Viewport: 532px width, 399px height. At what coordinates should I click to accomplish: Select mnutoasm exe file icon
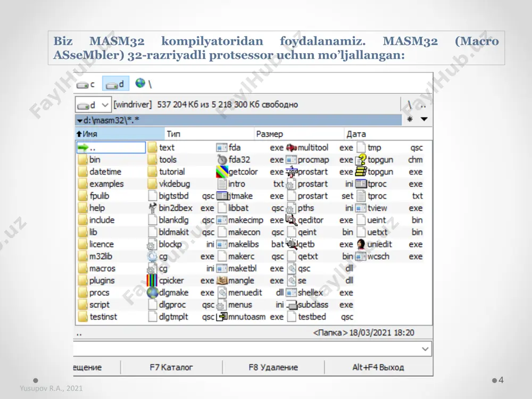click(x=222, y=317)
